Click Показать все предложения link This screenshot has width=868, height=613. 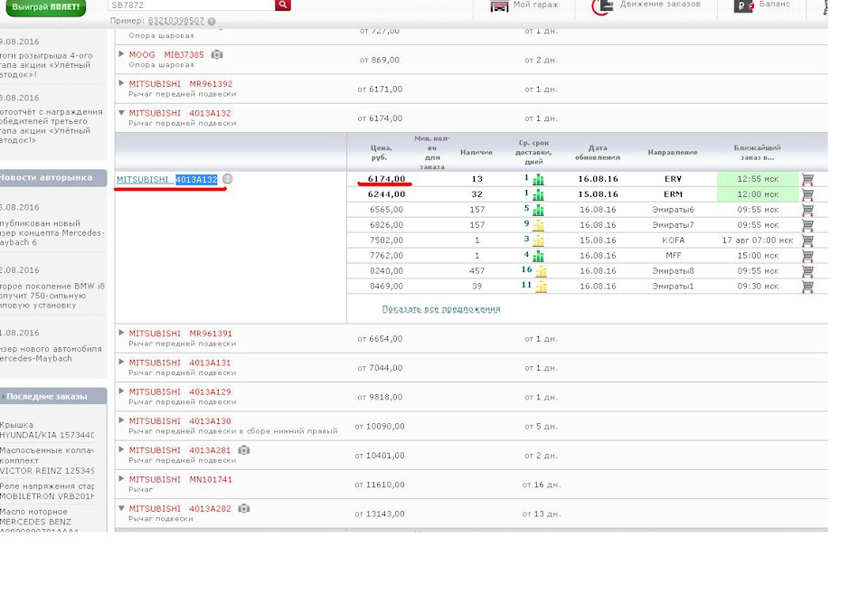point(441,309)
